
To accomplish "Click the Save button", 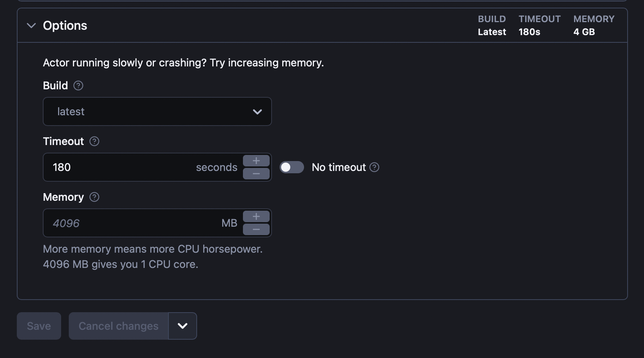I will 39,326.
